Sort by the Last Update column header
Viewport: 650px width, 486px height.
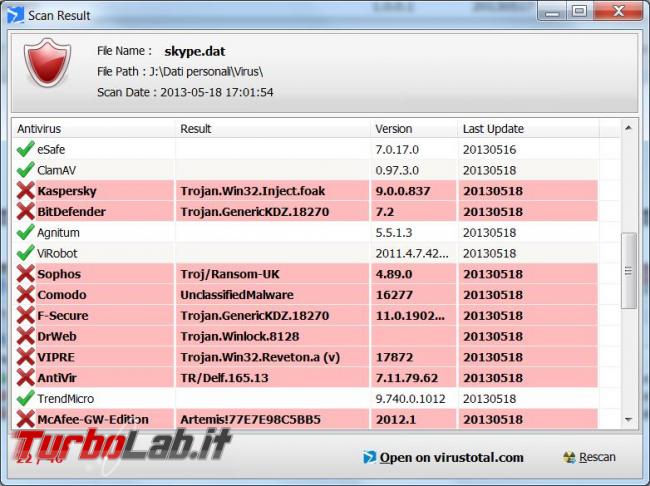[529, 129]
